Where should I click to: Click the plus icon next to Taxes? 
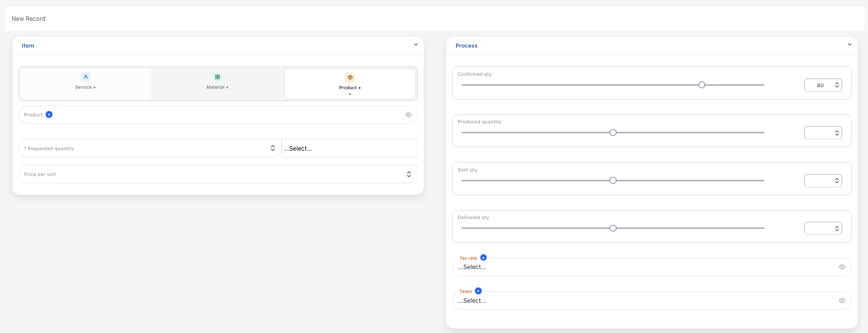478,291
